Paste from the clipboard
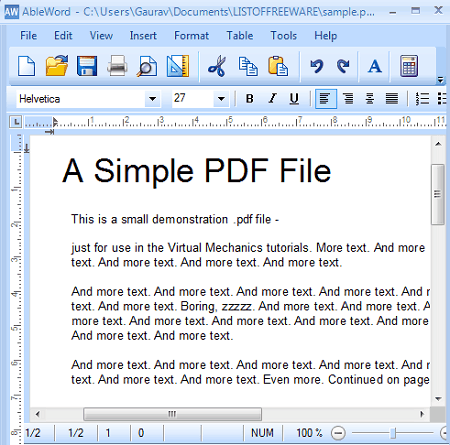This screenshot has width=450, height=445. pyautogui.click(x=278, y=66)
